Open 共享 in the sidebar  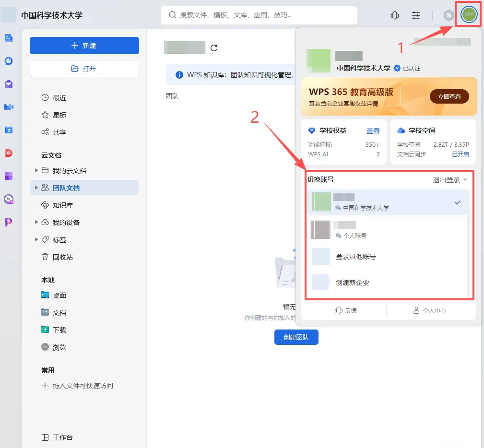pos(84,132)
